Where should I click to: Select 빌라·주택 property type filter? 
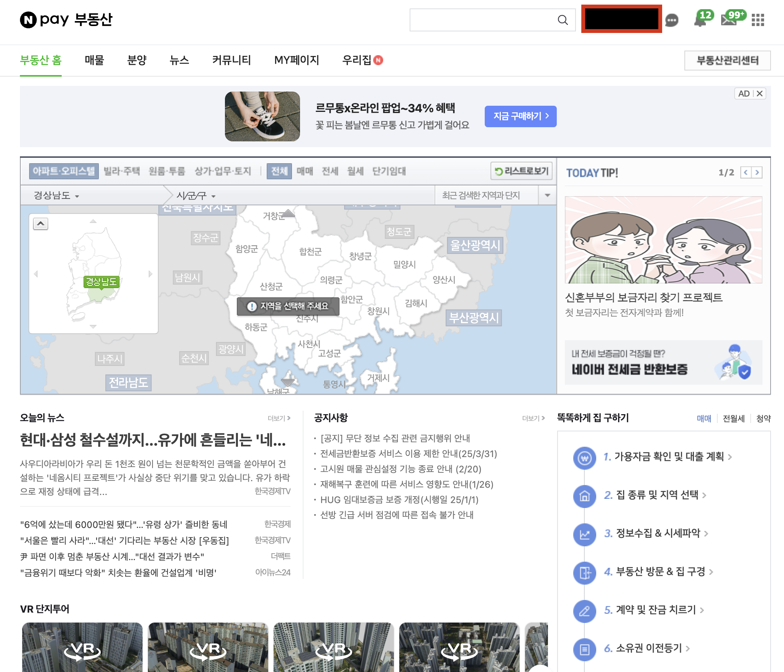point(122,171)
